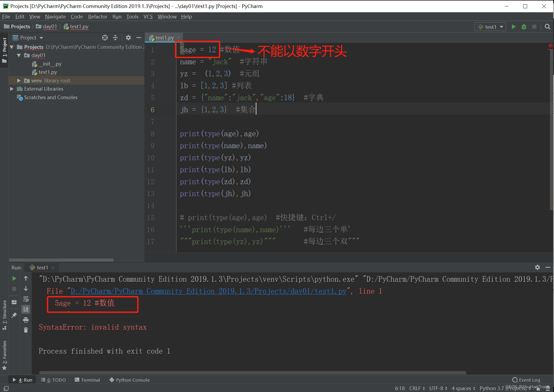Viewport: 554px width, 392px height.
Task: Click the green Run button in top toolbar
Action: [x=514, y=27]
